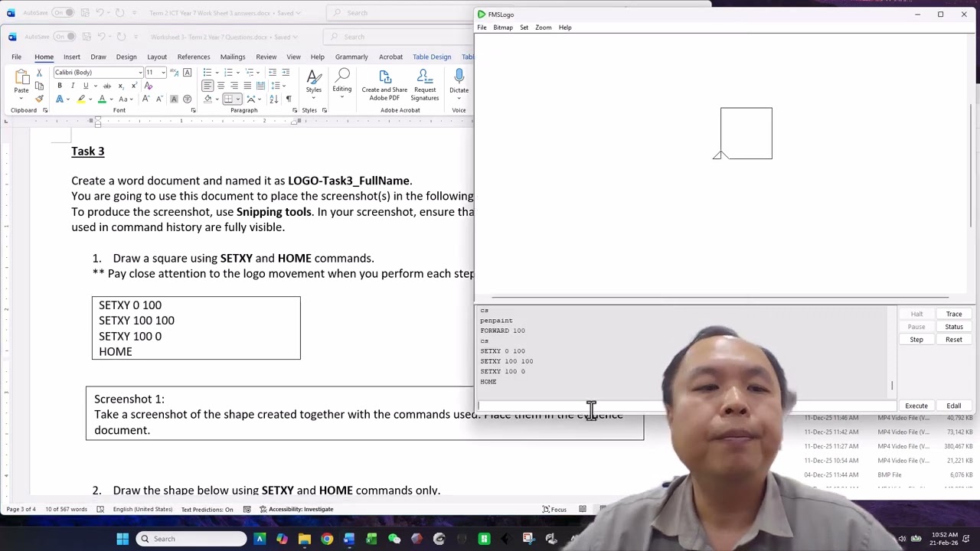Viewport: 980px width, 551px height.
Task: Select the 'SETXY 100 100' history line
Action: (507, 361)
